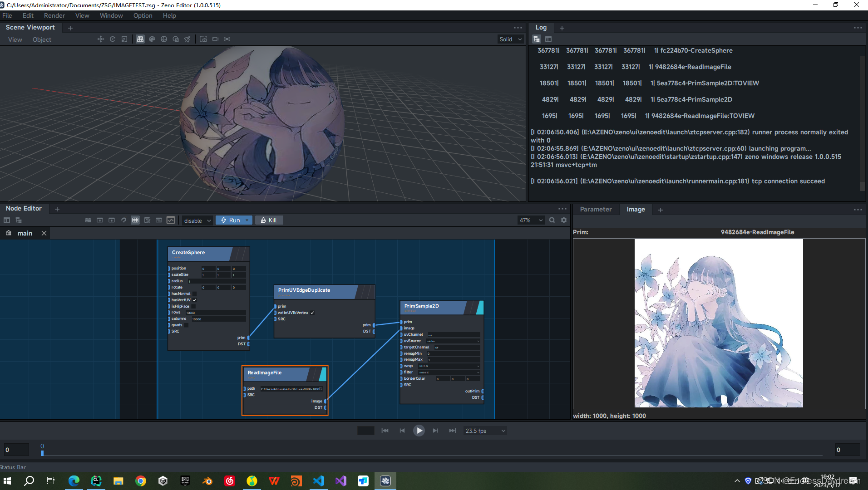
Task: Click the Run button
Action: (231, 220)
